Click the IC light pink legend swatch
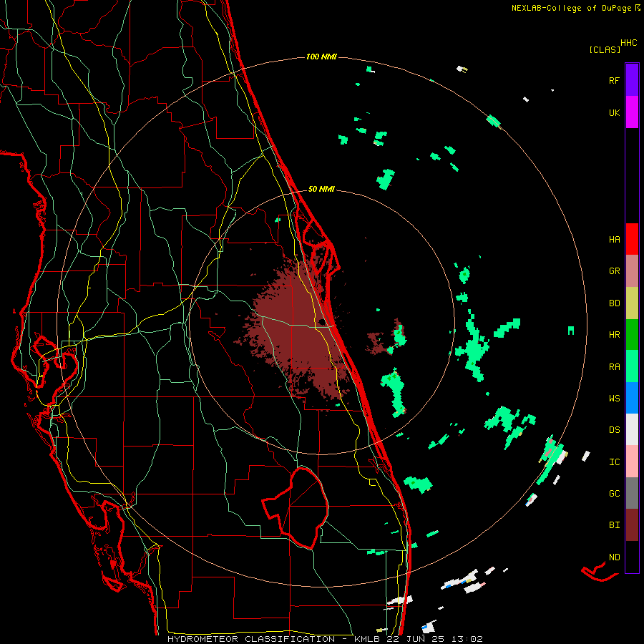The image size is (644, 644). coord(632,462)
